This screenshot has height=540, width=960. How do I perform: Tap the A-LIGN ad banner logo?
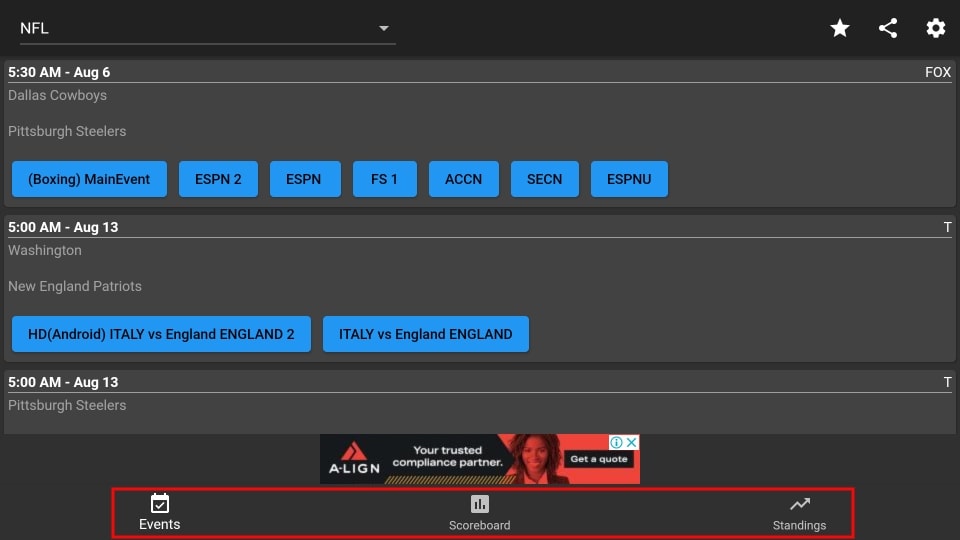click(x=354, y=459)
